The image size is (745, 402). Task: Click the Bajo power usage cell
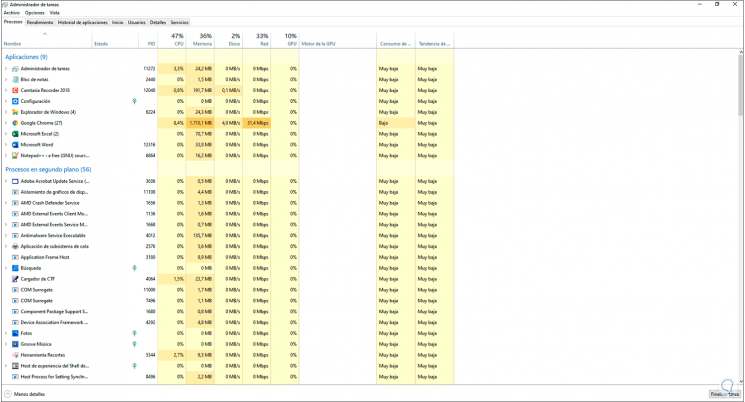(396, 123)
